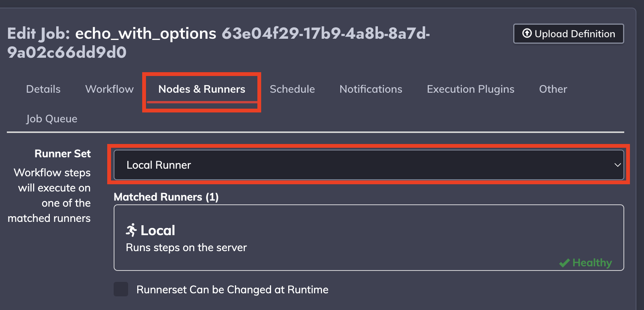
Task: Open the Other tab
Action: [x=553, y=89]
